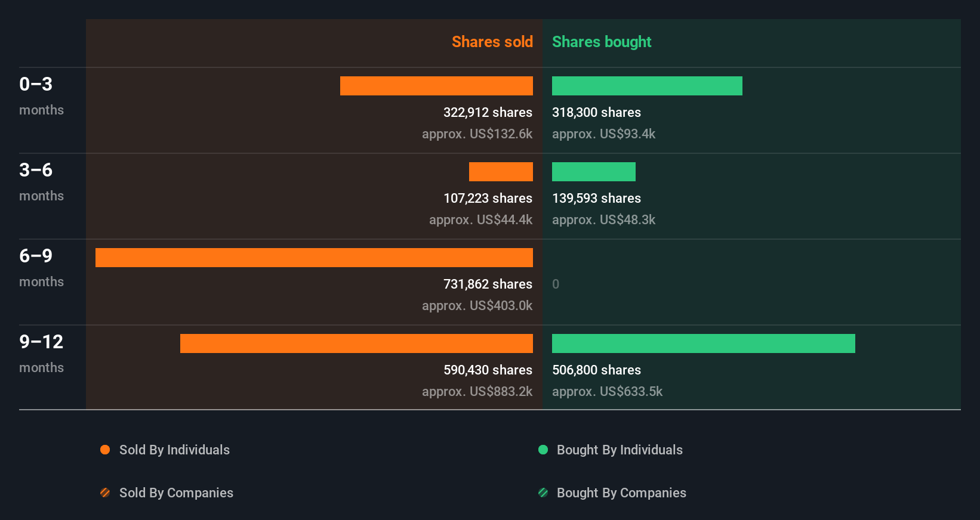
Task: Select the Bought By Individuals legend label
Action: (x=620, y=450)
